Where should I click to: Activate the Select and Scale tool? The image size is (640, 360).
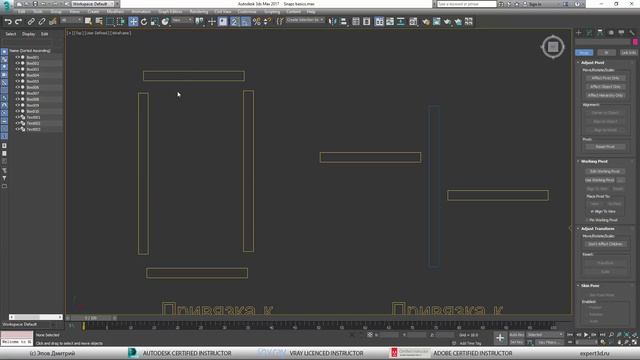[154, 22]
